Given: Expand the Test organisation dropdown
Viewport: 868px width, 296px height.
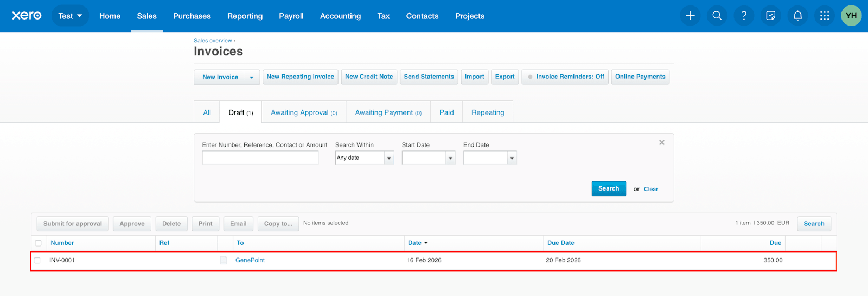Looking at the screenshot, I should coord(71,16).
